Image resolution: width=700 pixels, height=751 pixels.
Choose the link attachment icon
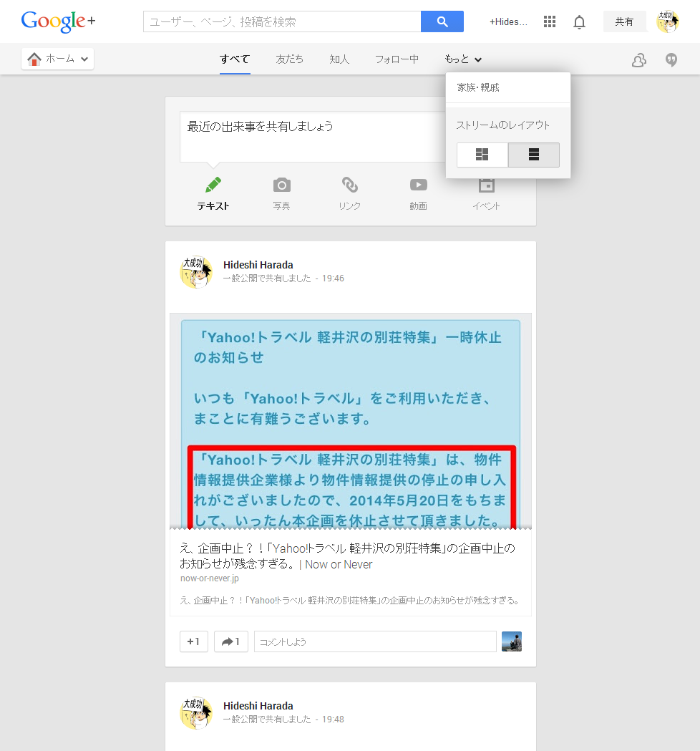pos(349,185)
